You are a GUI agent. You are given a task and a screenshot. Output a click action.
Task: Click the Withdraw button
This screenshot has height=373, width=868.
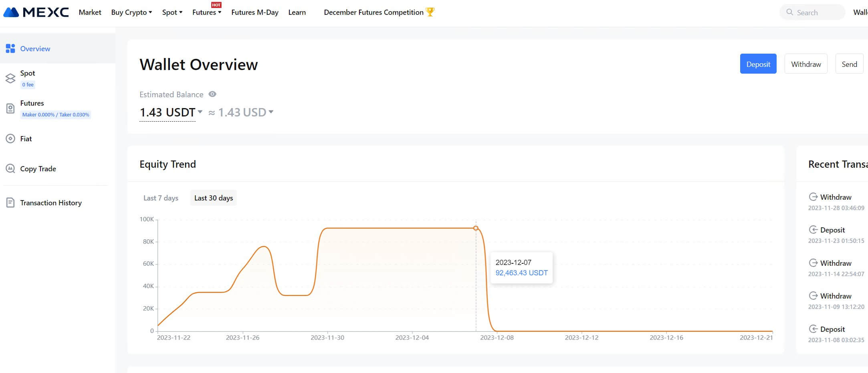tap(806, 64)
